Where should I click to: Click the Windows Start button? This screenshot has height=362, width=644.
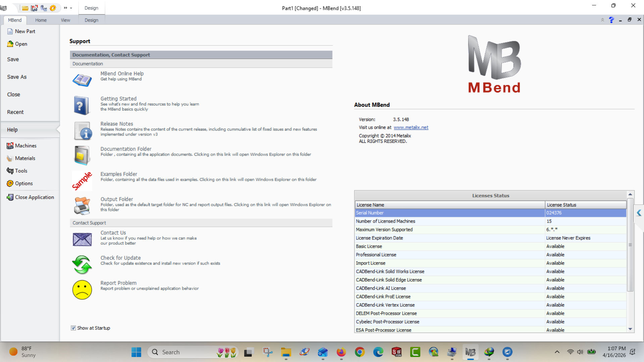[x=136, y=352]
